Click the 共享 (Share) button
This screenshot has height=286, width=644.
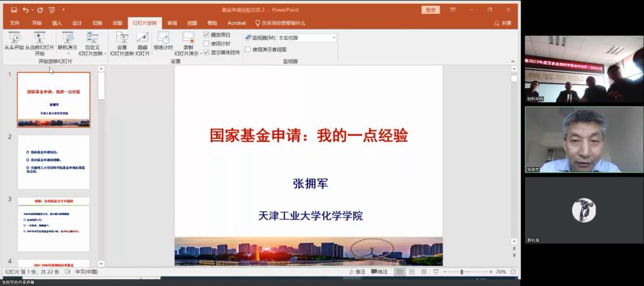pyautogui.click(x=503, y=23)
